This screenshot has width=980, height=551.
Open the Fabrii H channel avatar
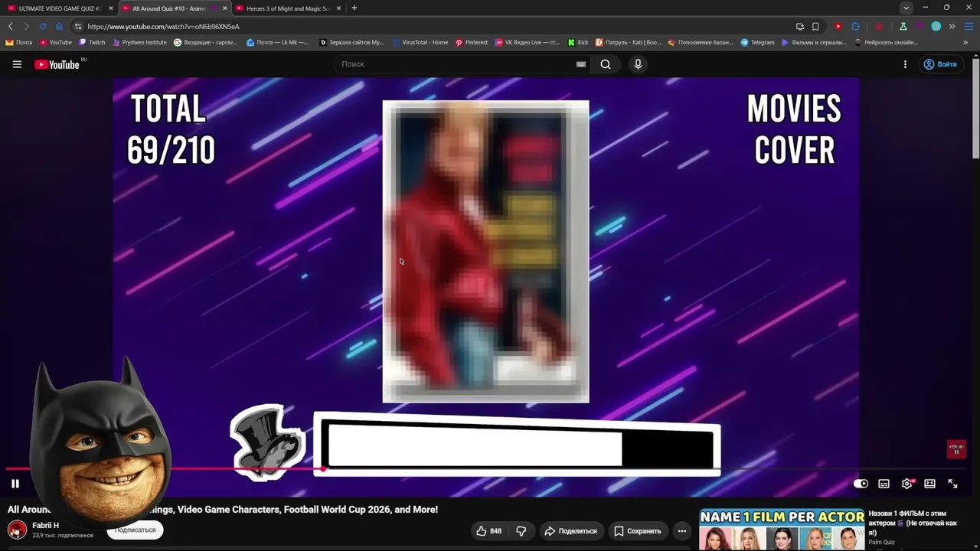[17, 530]
